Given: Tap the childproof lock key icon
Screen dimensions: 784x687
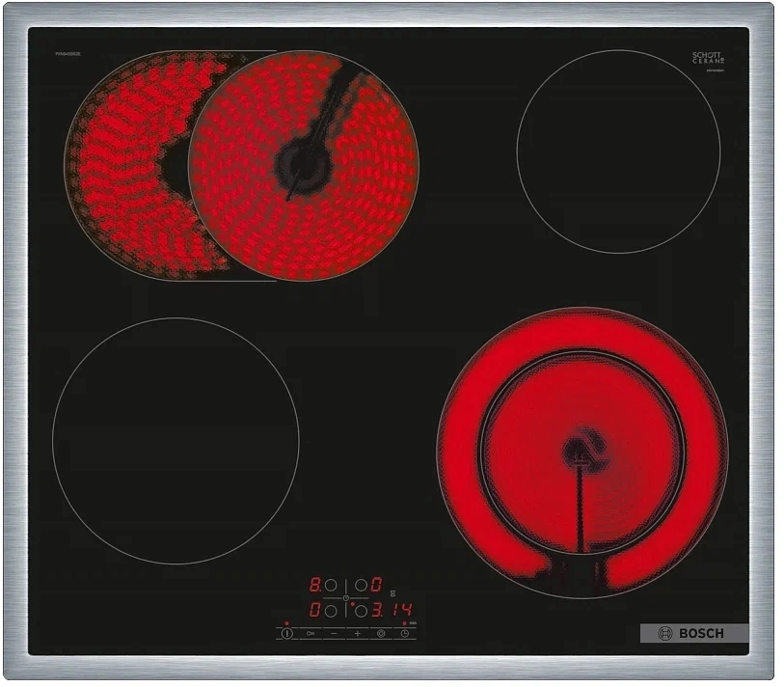Looking at the screenshot, I should pyautogui.click(x=311, y=633).
